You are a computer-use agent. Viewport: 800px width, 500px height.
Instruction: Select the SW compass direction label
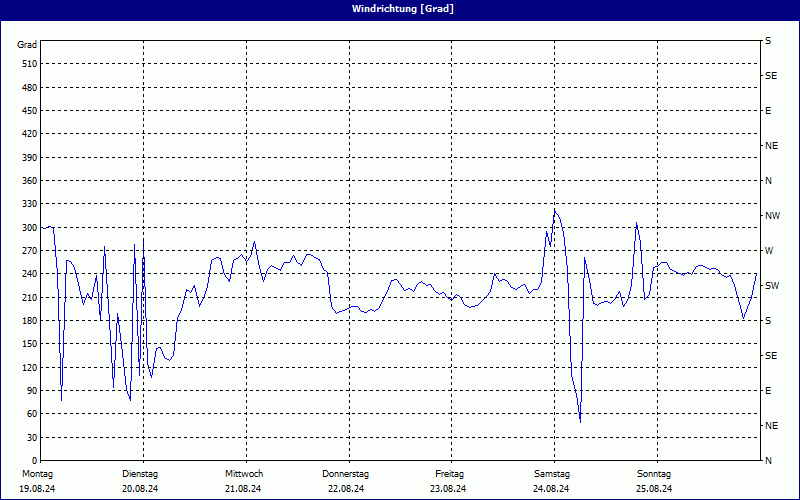pyautogui.click(x=772, y=286)
